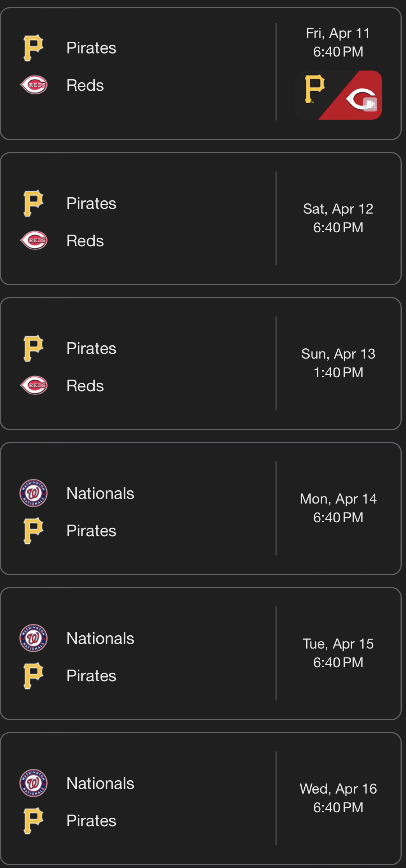This screenshot has height=868, width=406.
Task: Click Pirates logo in Fri, Apr 11 game
Action: click(x=34, y=48)
